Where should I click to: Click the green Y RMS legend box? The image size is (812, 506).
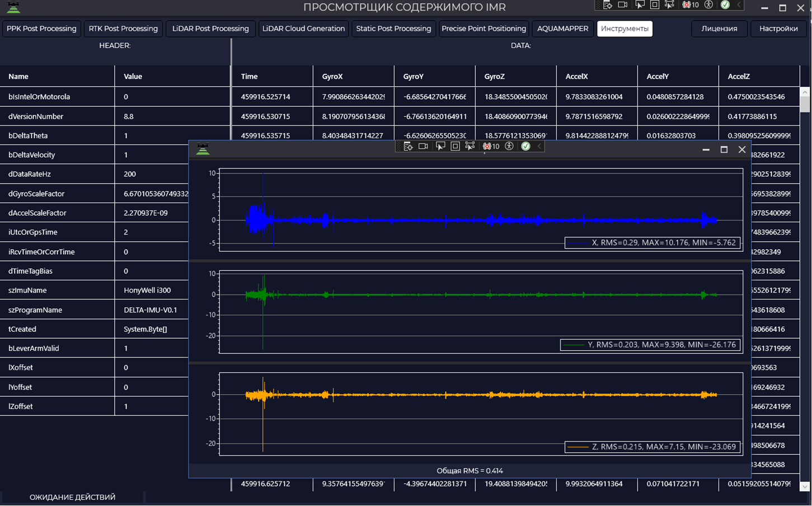coord(650,345)
